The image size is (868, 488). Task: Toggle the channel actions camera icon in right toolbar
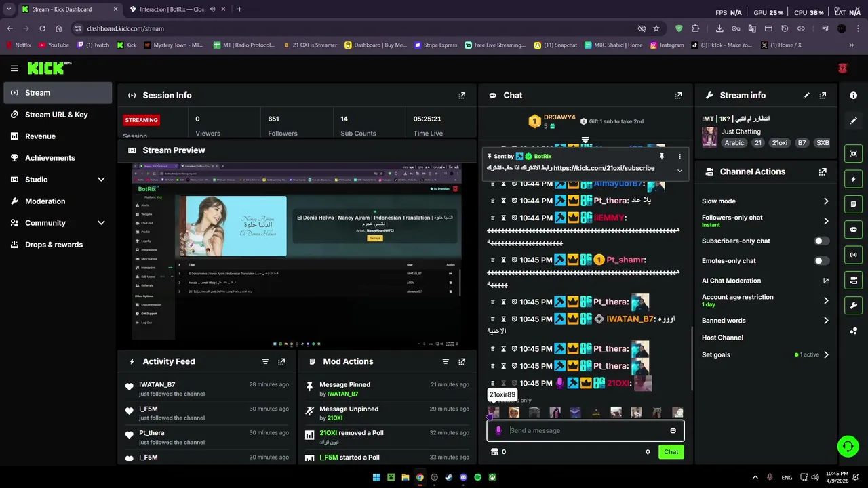853,280
